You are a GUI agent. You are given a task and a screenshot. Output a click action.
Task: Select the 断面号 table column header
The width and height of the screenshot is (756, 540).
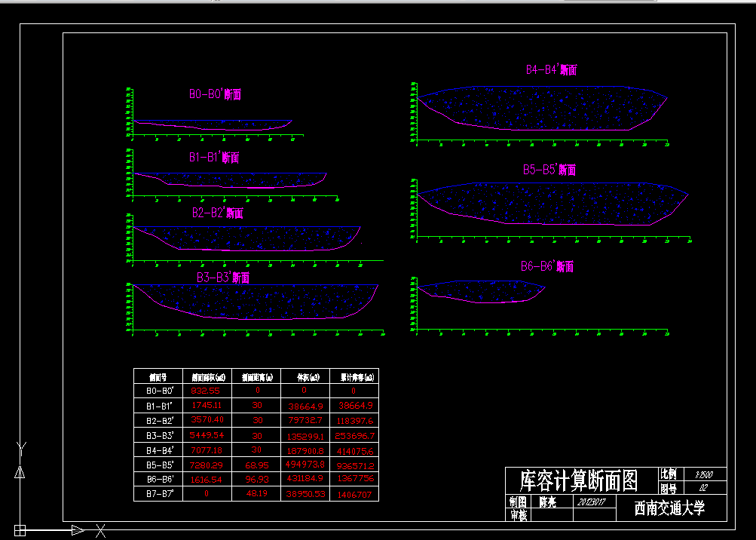(158, 377)
